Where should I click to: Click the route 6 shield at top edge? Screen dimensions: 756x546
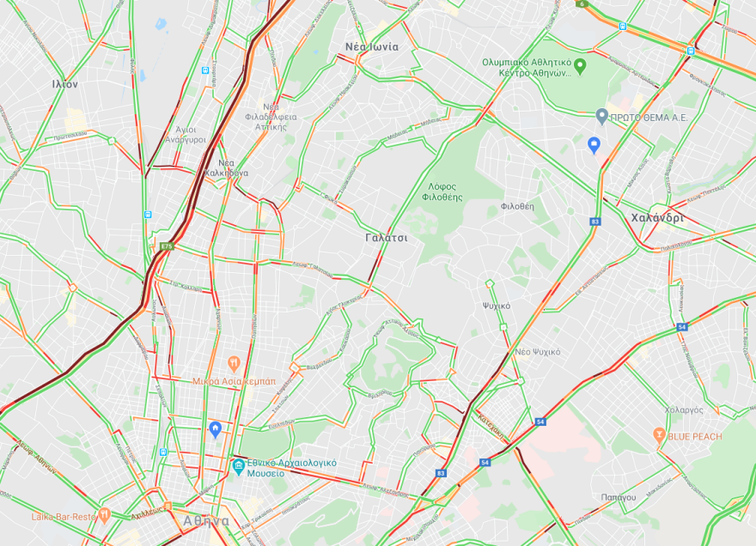[582, 3]
